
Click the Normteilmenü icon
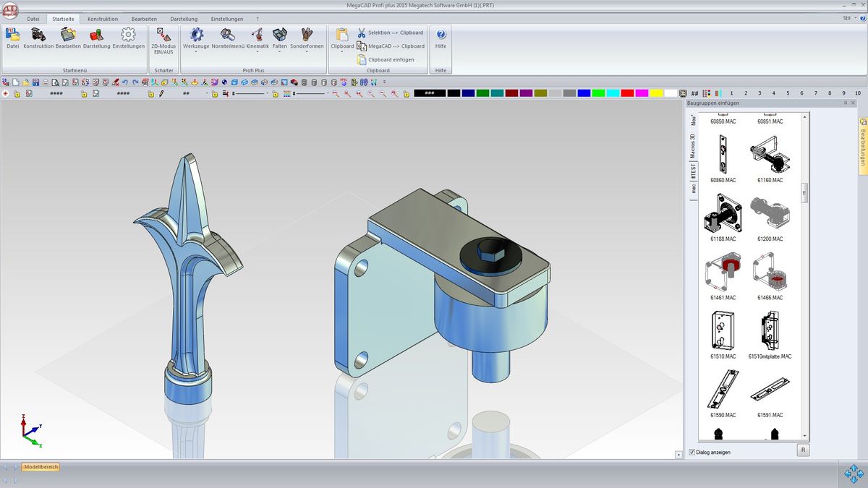pos(227,36)
